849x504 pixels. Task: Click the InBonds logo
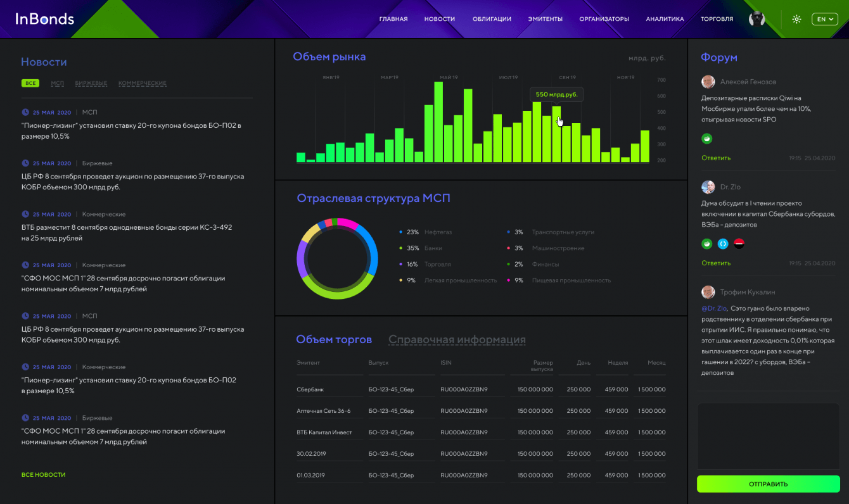(x=44, y=19)
